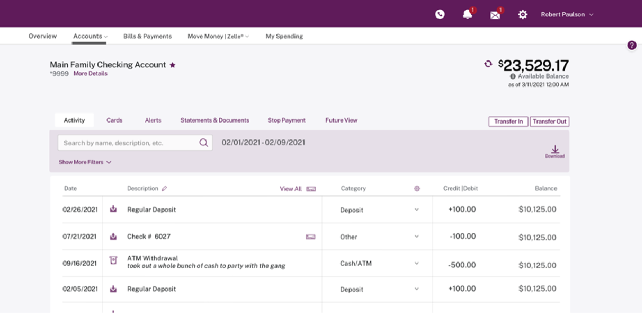Click the search transactions input field
This screenshot has height=314, width=644.
pyautogui.click(x=127, y=142)
